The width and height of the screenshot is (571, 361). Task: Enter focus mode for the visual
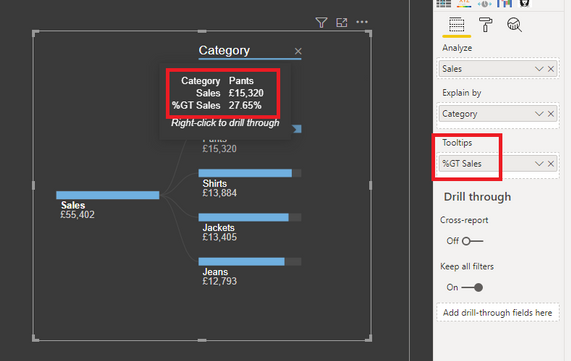(x=342, y=23)
